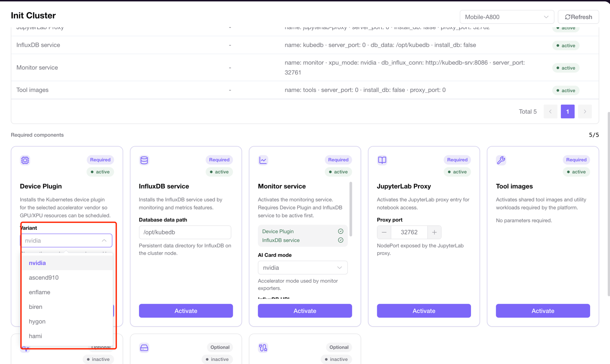Image resolution: width=610 pixels, height=364 pixels.
Task: Increase the Proxy port value
Action: [434, 232]
